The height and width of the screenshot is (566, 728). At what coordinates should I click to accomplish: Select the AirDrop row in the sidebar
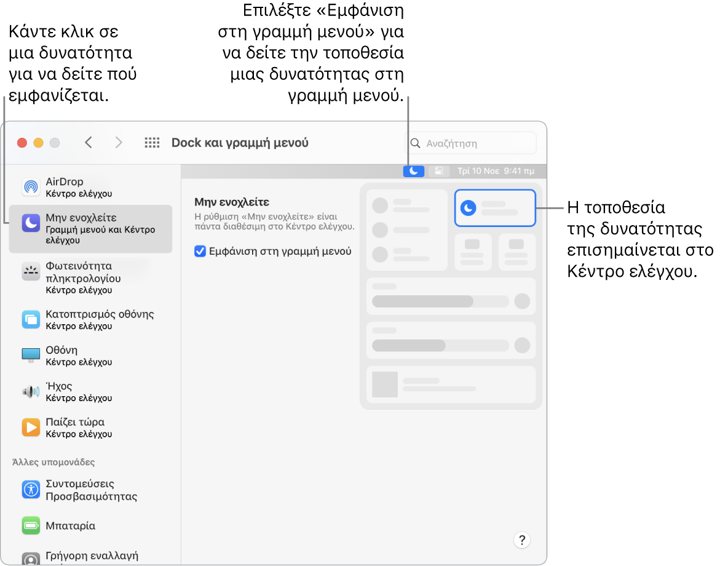coord(90,187)
